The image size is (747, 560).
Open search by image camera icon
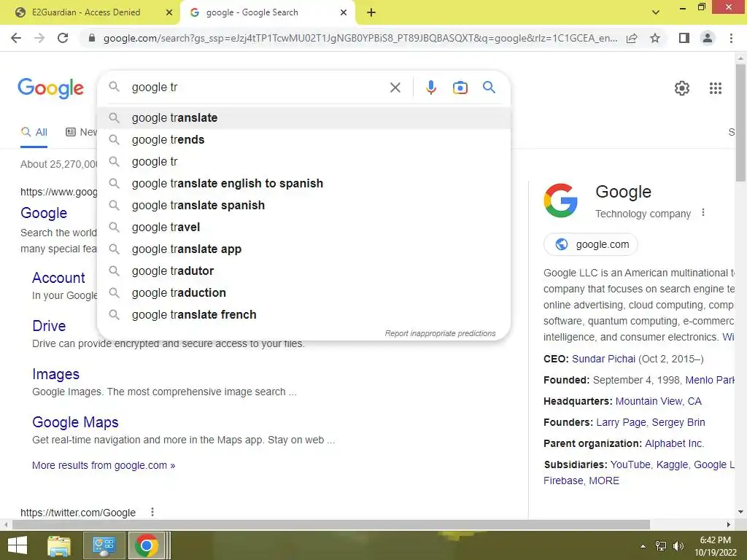pos(460,87)
